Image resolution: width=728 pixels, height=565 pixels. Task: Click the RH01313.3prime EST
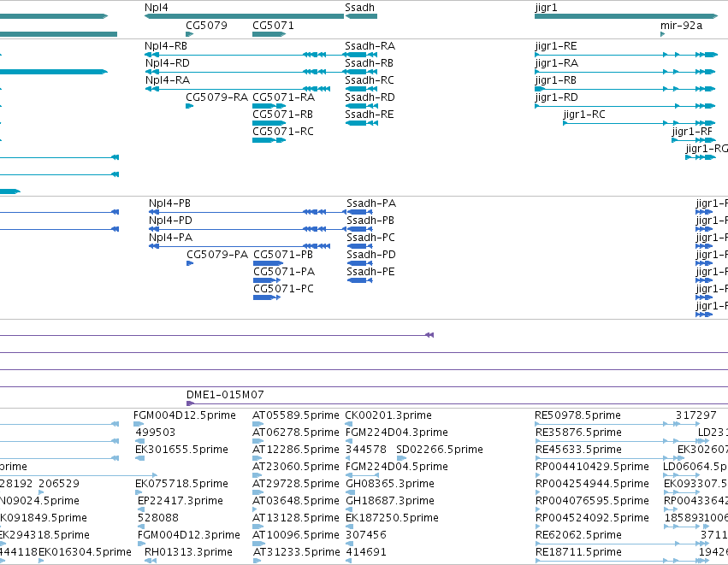188,552
